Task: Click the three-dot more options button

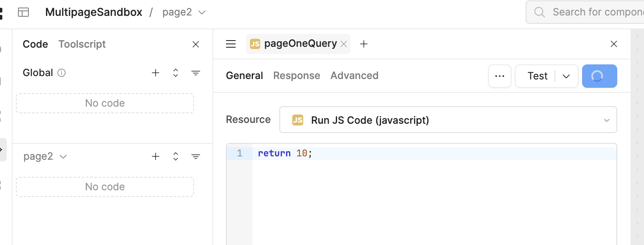Action: coord(499,76)
